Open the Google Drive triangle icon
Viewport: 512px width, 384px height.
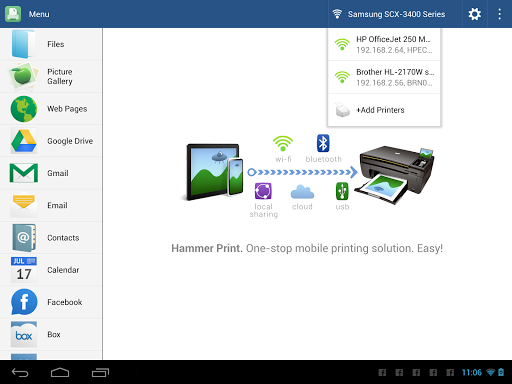click(x=24, y=141)
